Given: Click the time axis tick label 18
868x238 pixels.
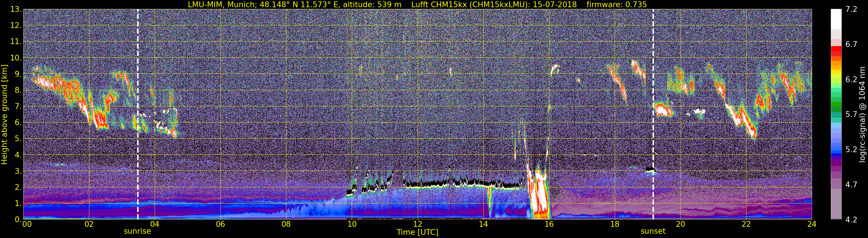Looking at the screenshot, I should 614,224.
